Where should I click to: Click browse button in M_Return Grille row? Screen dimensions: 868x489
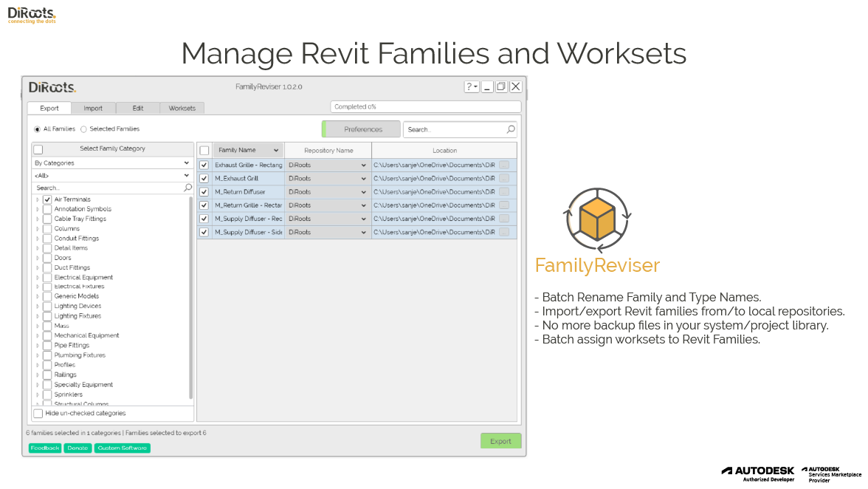point(503,205)
